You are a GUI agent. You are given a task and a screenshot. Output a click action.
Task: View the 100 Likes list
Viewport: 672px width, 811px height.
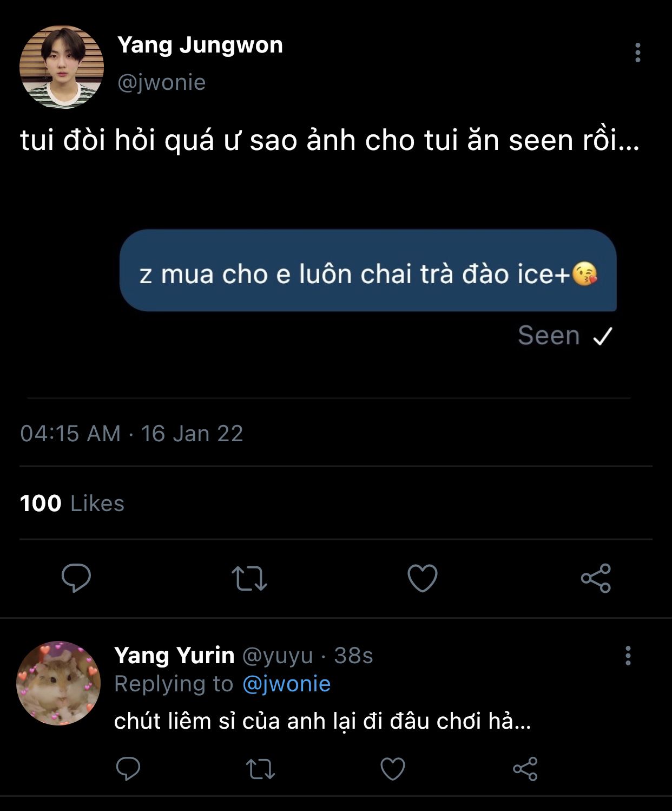pyautogui.click(x=72, y=503)
